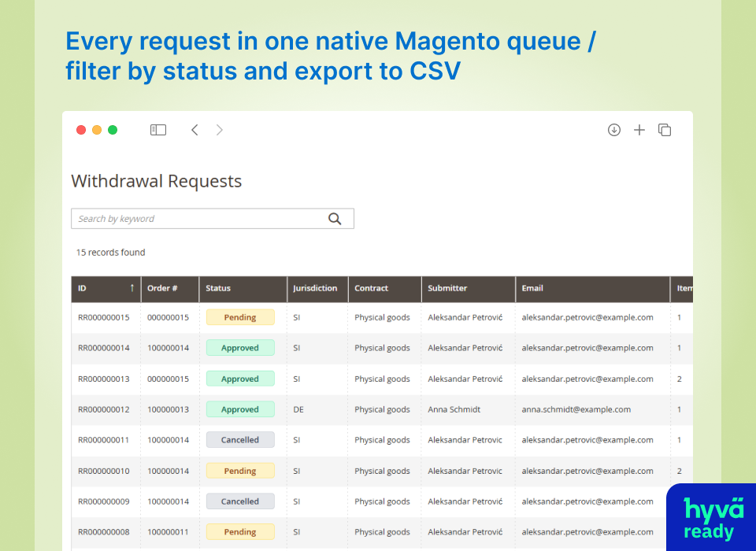The width and height of the screenshot is (756, 551).
Task: Sort by the Email column header
Action: [x=592, y=288]
